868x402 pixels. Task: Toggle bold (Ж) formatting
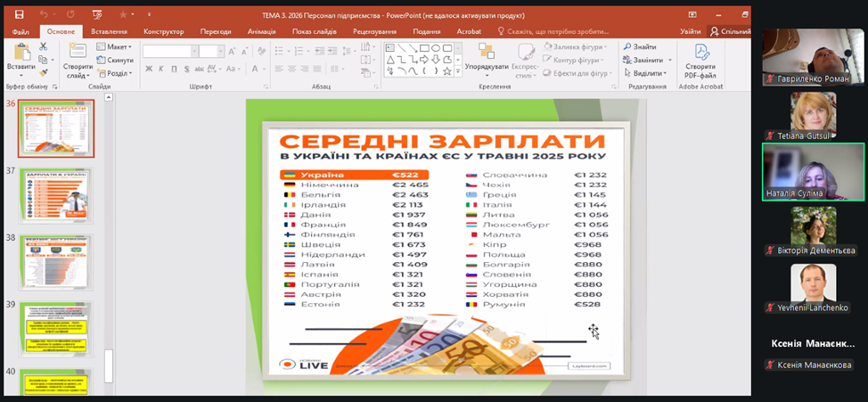(x=149, y=70)
